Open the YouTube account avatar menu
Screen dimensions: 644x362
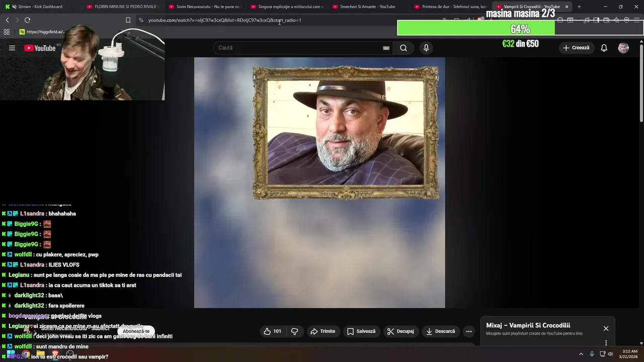click(x=623, y=48)
